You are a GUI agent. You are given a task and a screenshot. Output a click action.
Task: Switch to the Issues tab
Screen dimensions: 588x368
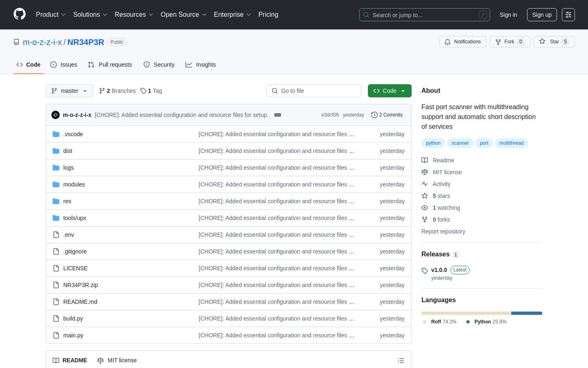tap(64, 65)
